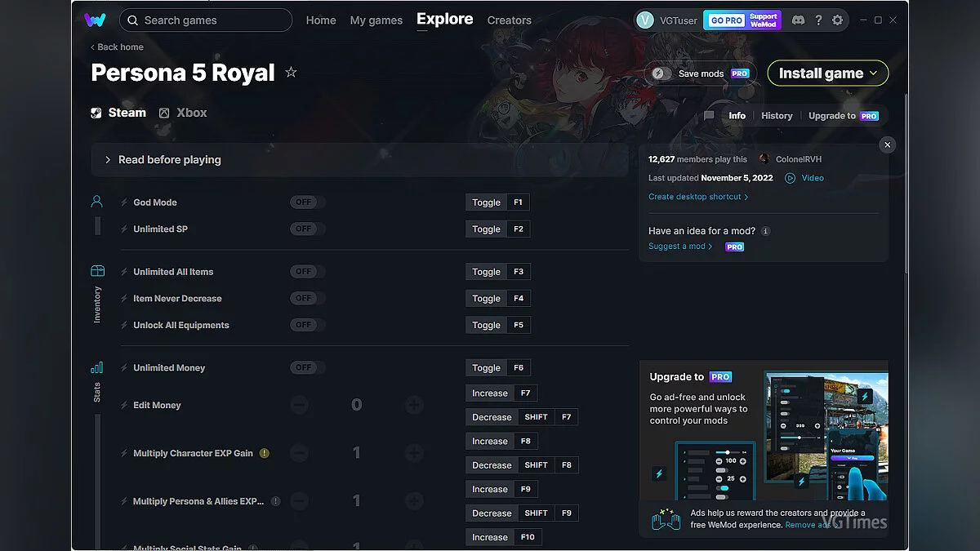Viewport: 980px width, 551px height.
Task: Click info icon beside Have an idea
Action: point(765,231)
